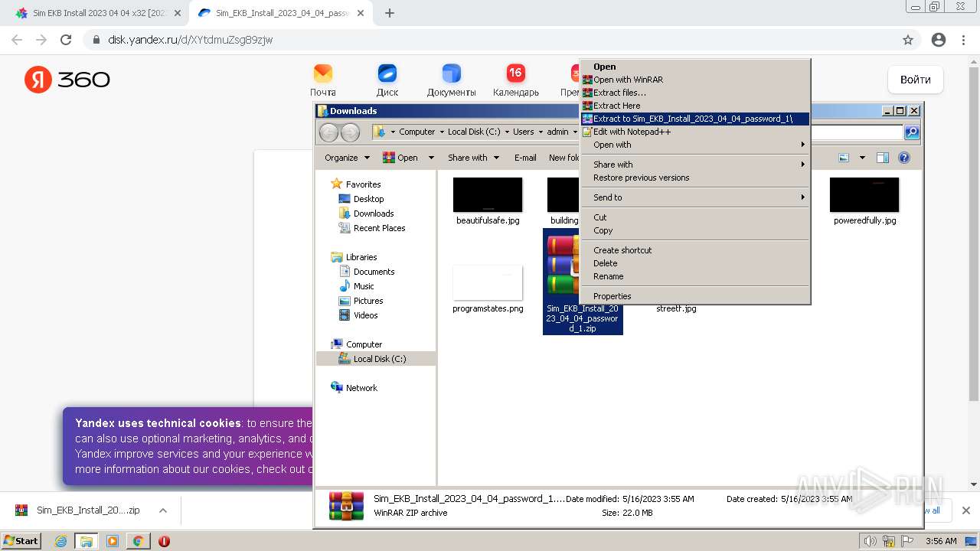Click the Explorer search magnifier button

[912, 132]
